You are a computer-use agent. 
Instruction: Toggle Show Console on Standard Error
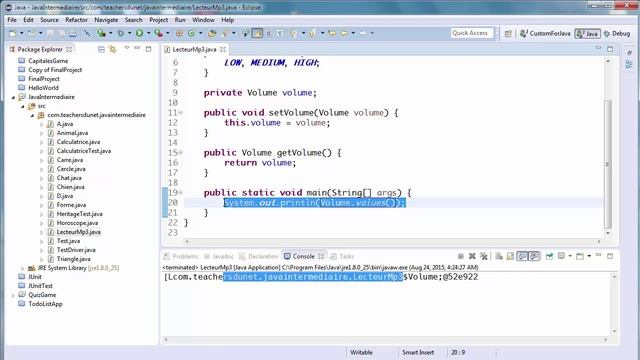pyautogui.click(x=534, y=256)
